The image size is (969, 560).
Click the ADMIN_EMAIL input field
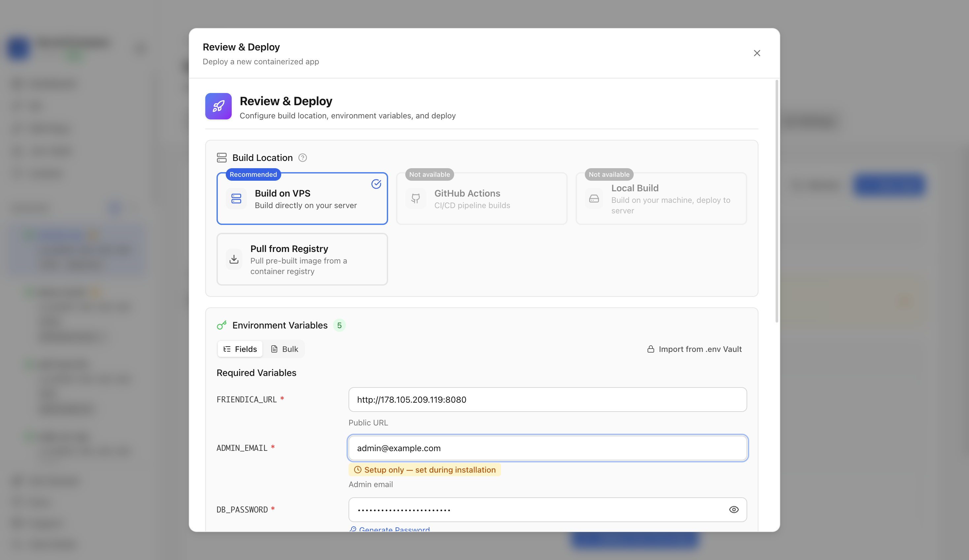coord(548,448)
